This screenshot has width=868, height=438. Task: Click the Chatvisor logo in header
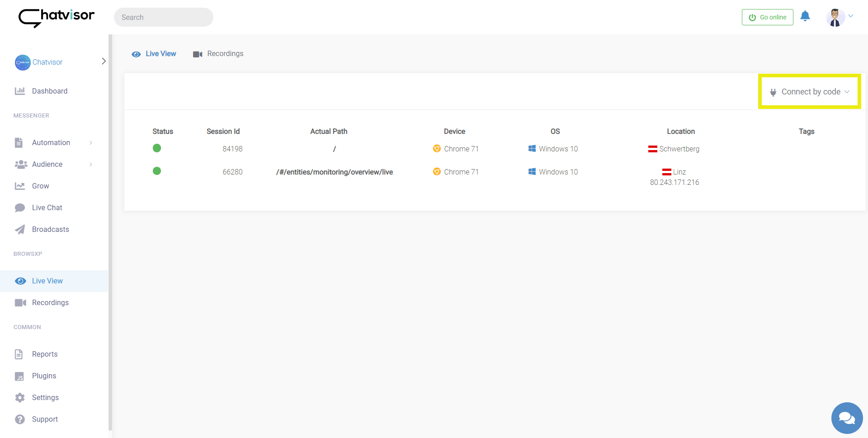(57, 18)
